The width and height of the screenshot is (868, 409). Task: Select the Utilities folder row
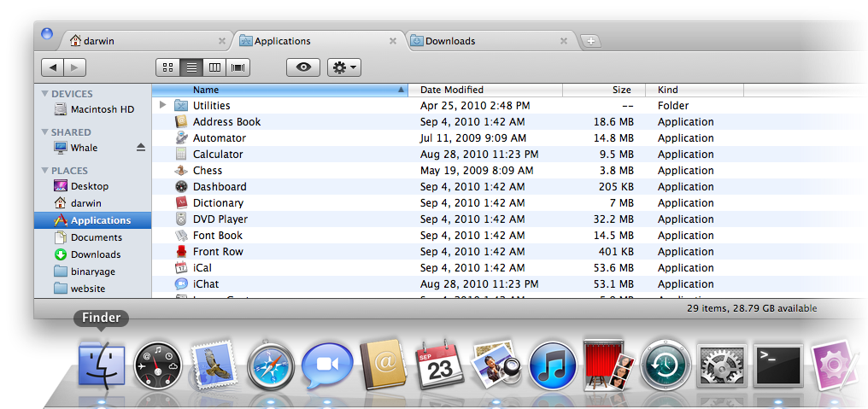coord(509,105)
